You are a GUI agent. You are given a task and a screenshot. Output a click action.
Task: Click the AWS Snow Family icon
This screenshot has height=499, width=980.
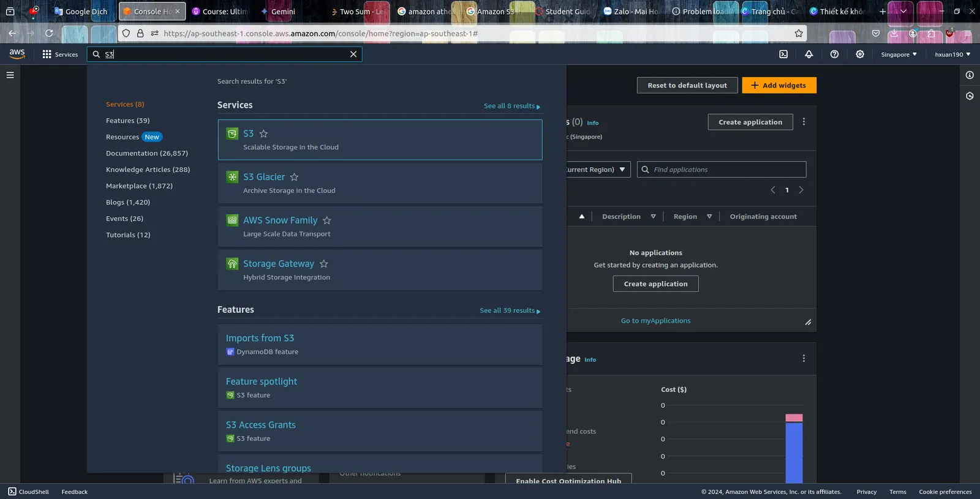pos(232,220)
